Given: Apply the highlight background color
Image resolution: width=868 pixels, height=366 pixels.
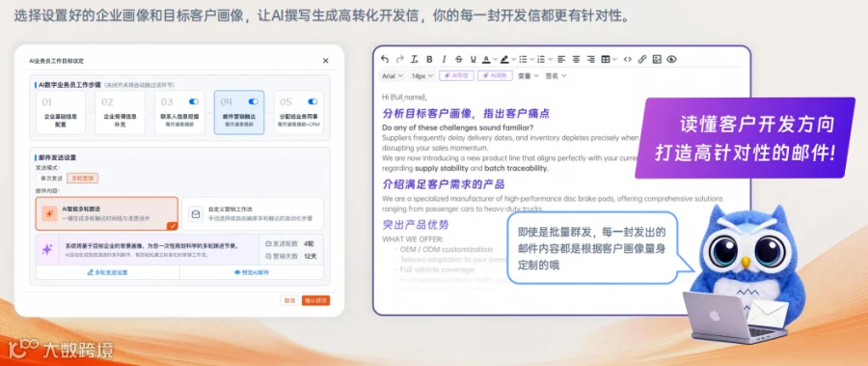Looking at the screenshot, I should (504, 59).
